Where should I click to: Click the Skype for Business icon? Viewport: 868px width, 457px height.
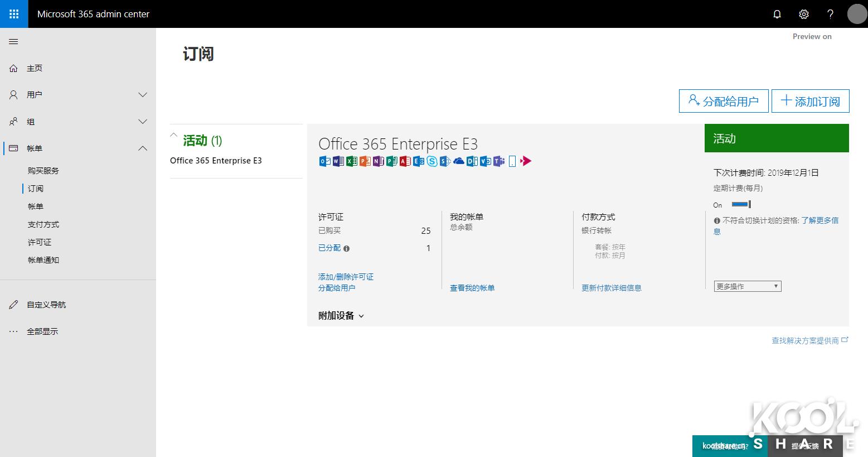coord(431,161)
